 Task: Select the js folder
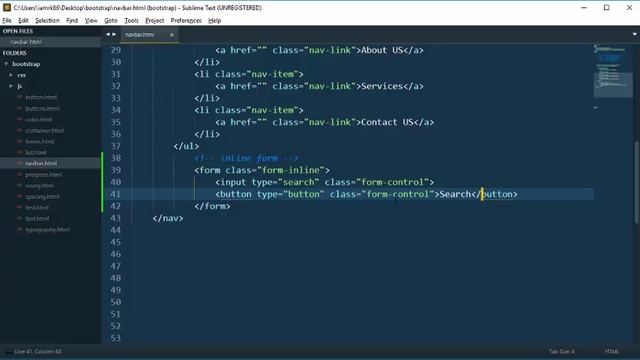[19, 86]
